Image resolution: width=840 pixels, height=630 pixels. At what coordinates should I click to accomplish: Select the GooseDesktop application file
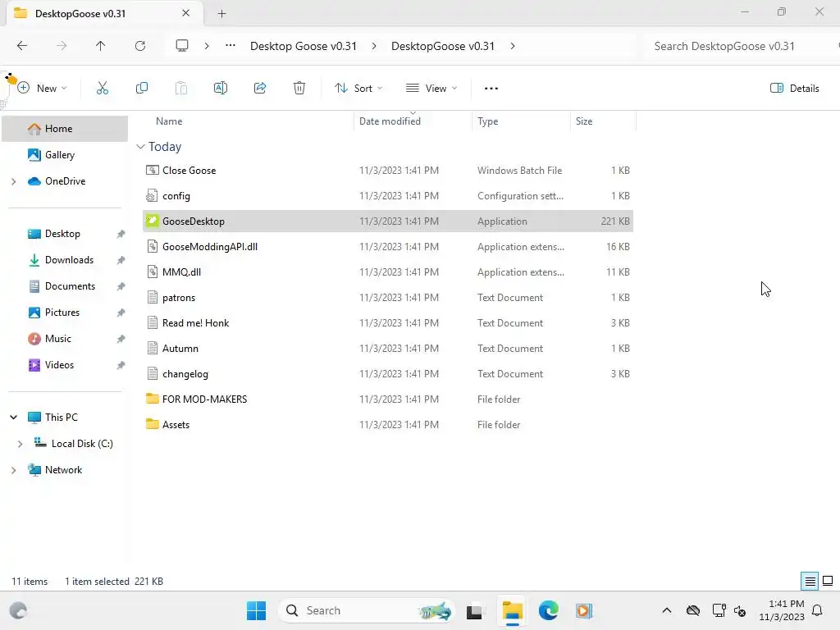click(x=388, y=221)
